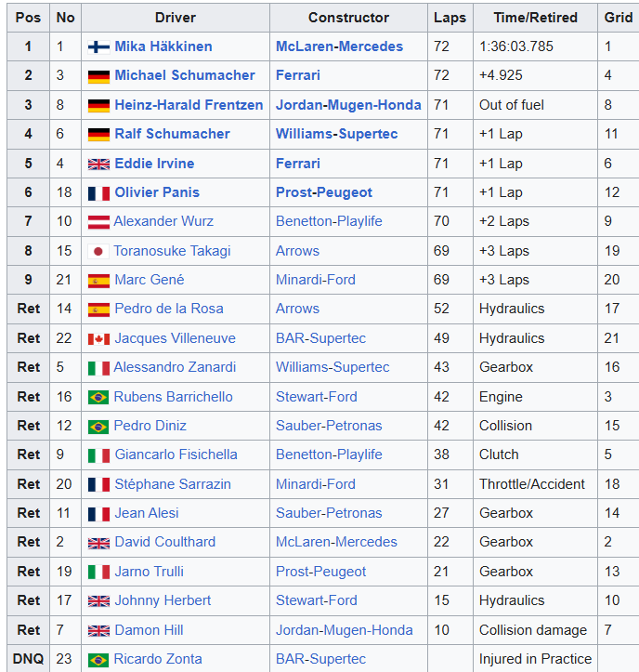639x672 pixels.
Task: Follow the Stéphane Sarrazin link
Action: click(x=173, y=484)
